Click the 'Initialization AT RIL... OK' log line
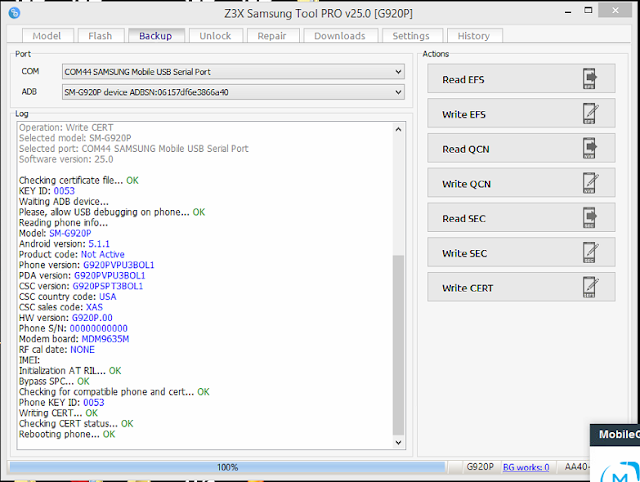Viewport: 640px width, 482px height. [x=70, y=371]
